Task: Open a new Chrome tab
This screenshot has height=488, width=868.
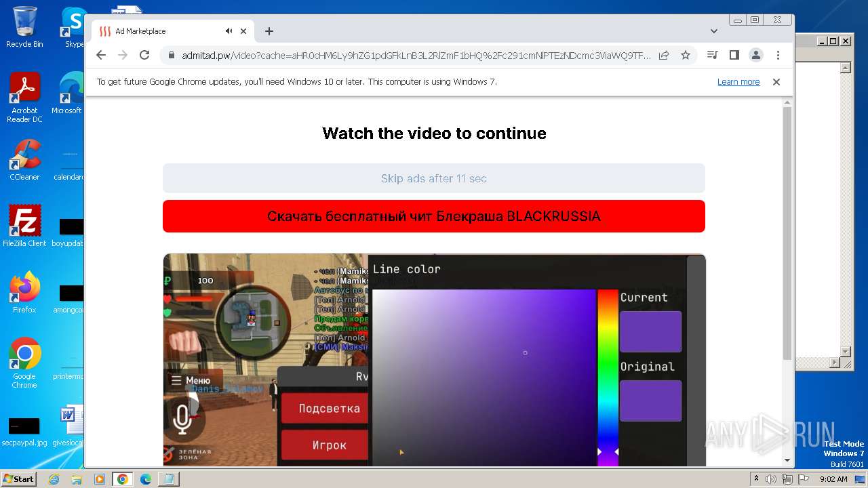Action: (269, 31)
